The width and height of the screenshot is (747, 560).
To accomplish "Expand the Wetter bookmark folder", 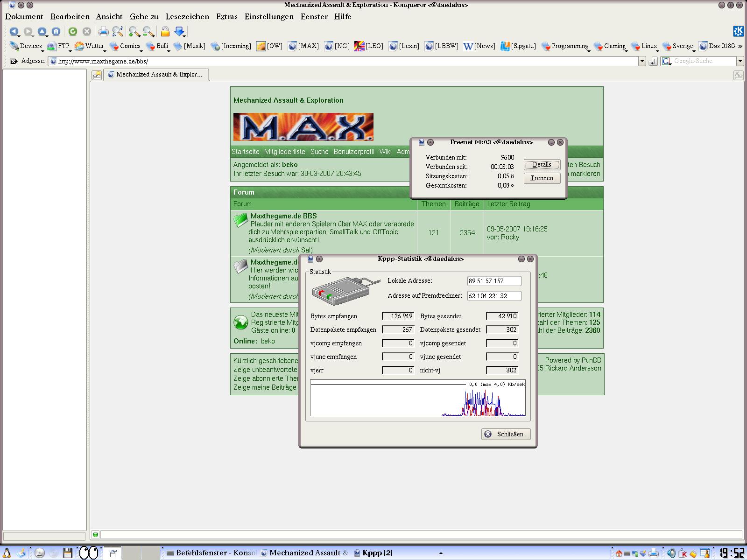I will point(90,46).
